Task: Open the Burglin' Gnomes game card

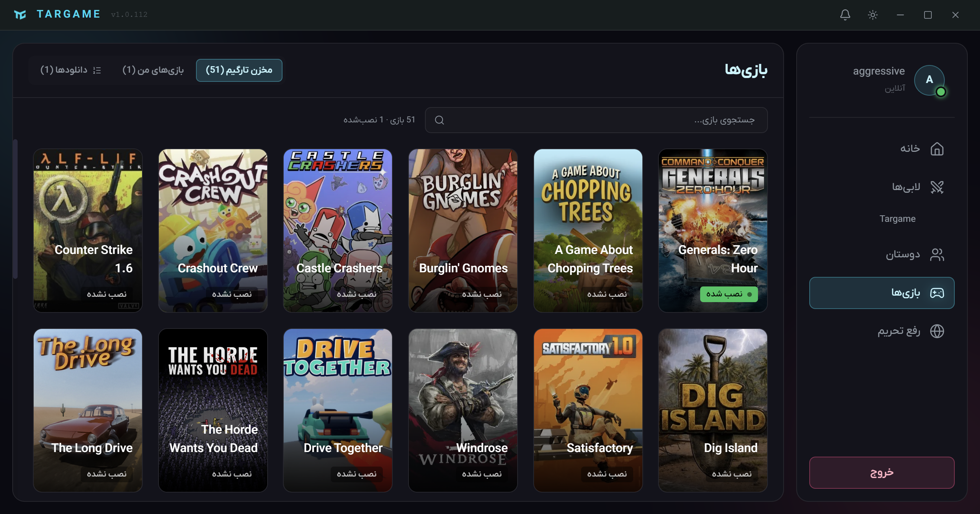Action: pos(463,231)
